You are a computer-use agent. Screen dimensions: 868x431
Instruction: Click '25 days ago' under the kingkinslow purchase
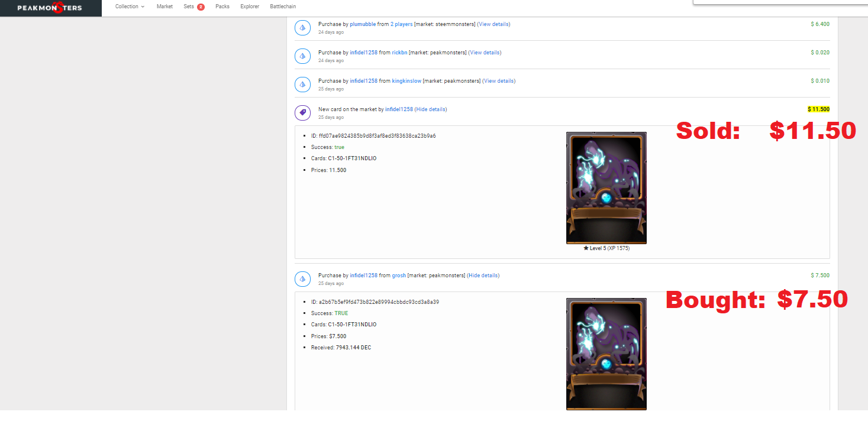point(330,89)
